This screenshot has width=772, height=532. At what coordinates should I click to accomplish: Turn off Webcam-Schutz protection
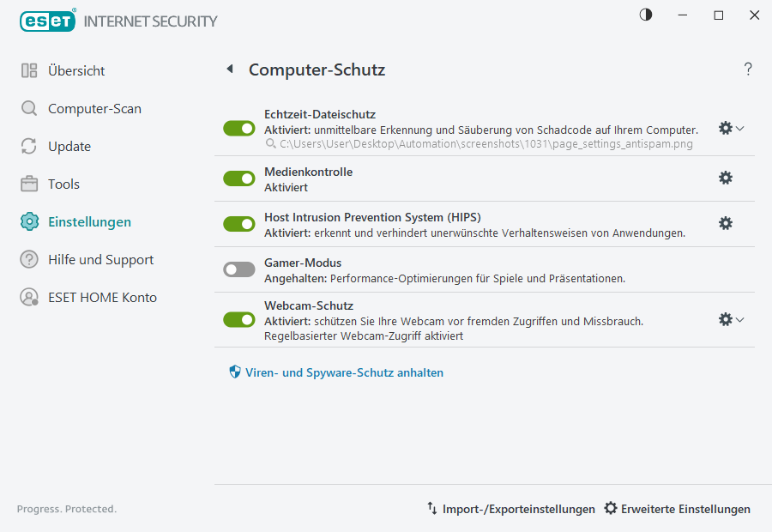pos(238,319)
